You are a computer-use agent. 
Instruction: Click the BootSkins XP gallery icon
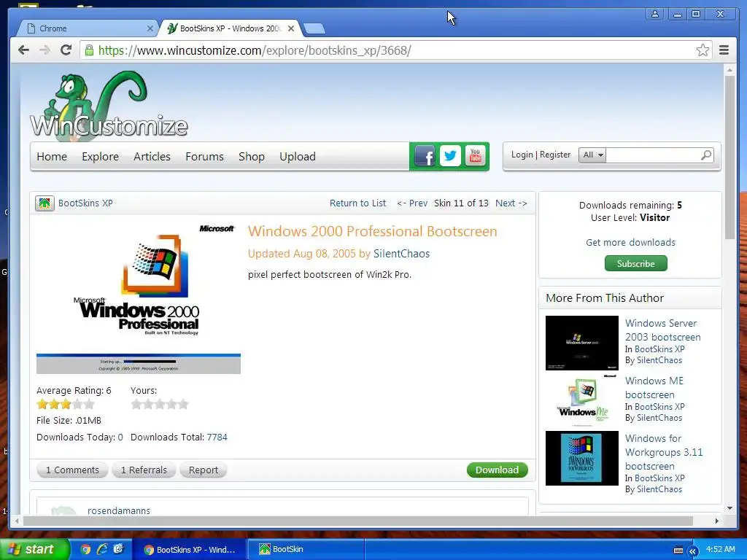pyautogui.click(x=44, y=203)
